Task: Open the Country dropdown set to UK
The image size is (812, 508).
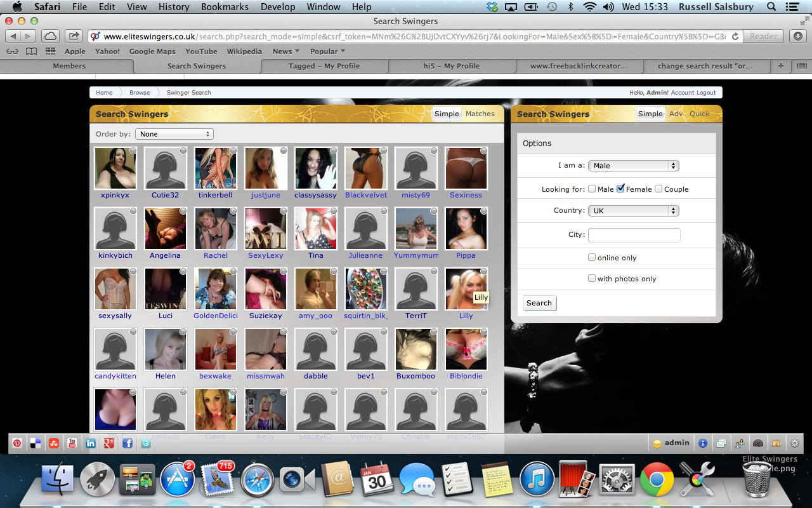Action: [633, 211]
